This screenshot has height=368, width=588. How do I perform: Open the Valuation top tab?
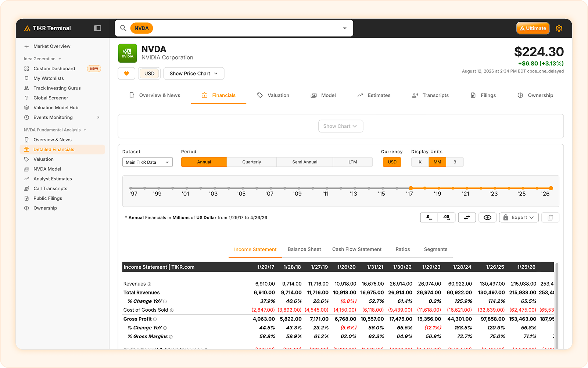pyautogui.click(x=273, y=95)
